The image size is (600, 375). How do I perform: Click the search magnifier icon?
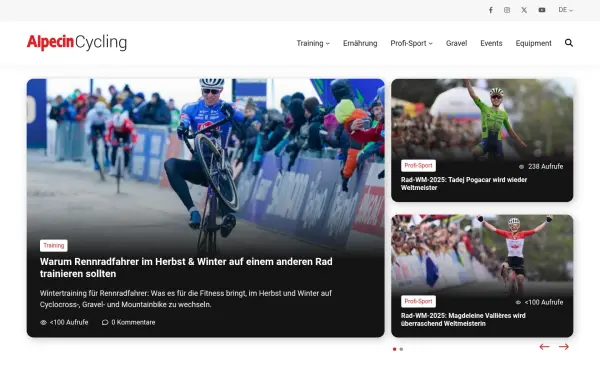(569, 43)
